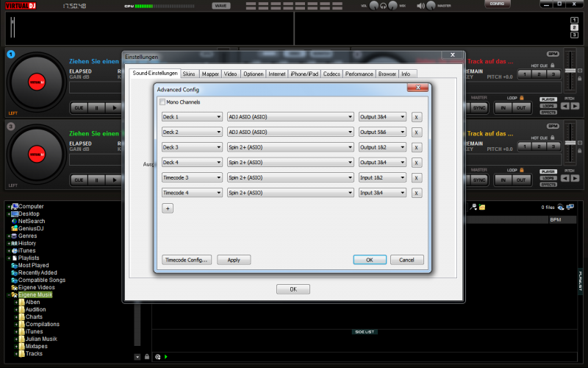Click the CONFIG button in VirtualDJ header

(497, 4)
